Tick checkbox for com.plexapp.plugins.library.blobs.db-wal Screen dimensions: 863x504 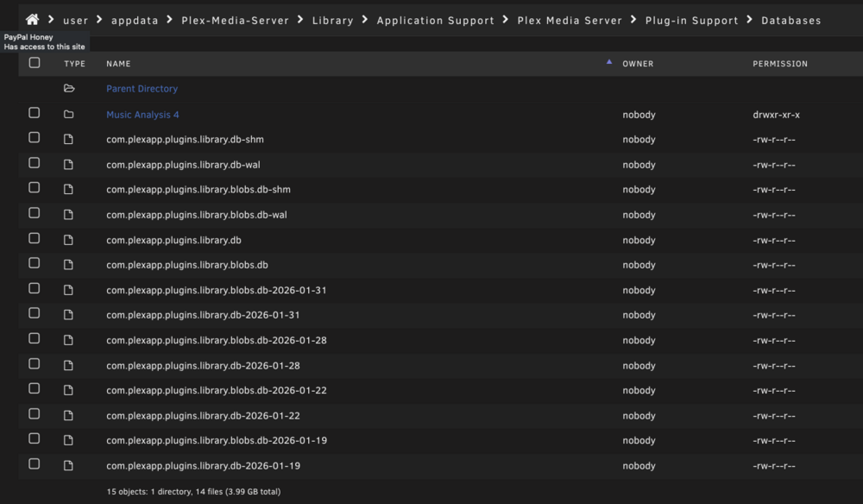[x=35, y=213]
